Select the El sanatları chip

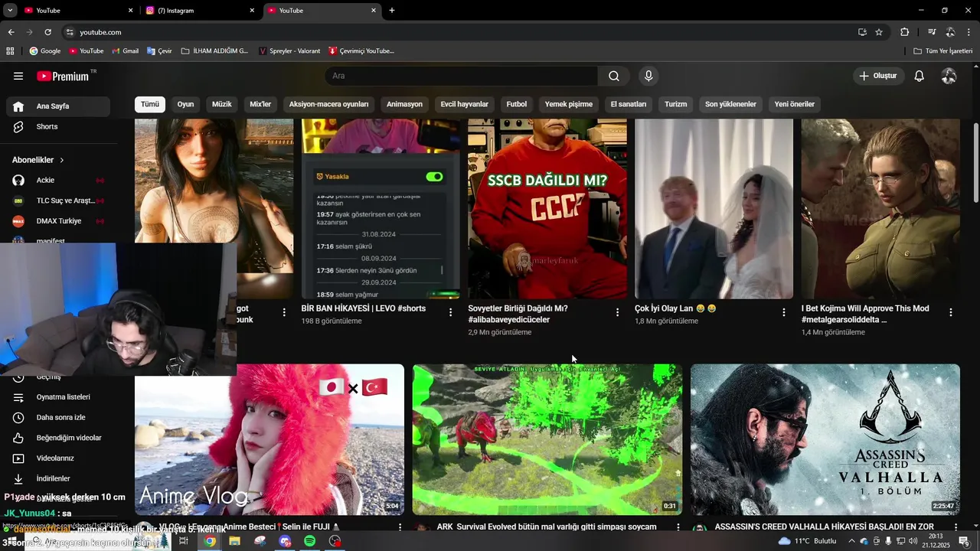click(629, 104)
